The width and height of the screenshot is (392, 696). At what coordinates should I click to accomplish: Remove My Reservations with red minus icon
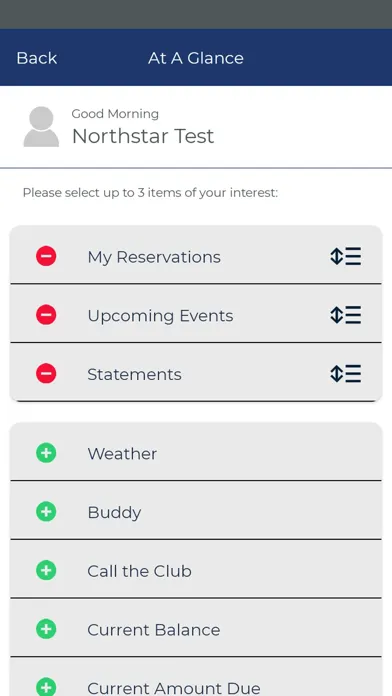tap(46, 257)
